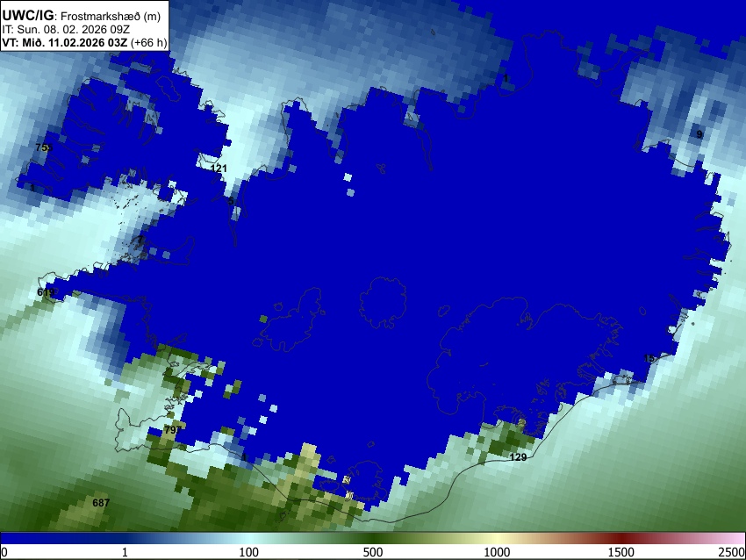Click the 'IT: Sun. 08. 02. 2026 09Z' line
This screenshot has height=560, width=746.
(66, 30)
